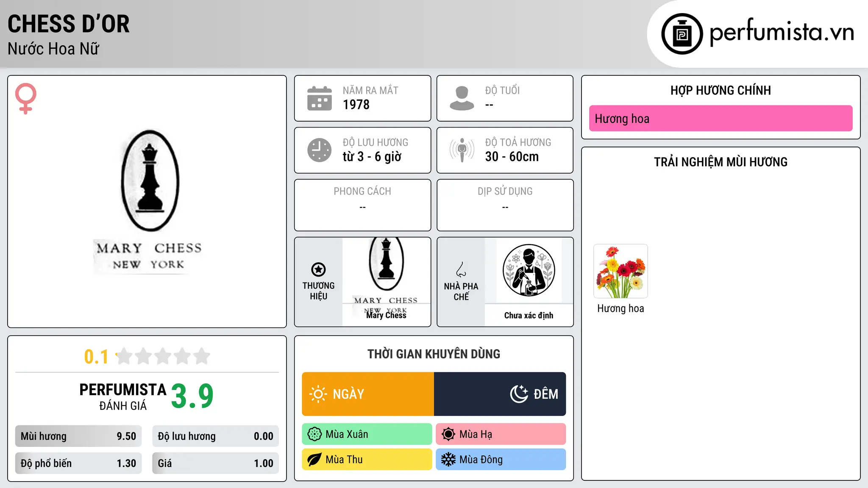Open the Chưa xác định perfumer link
This screenshot has width=868, height=488.
[x=529, y=315]
